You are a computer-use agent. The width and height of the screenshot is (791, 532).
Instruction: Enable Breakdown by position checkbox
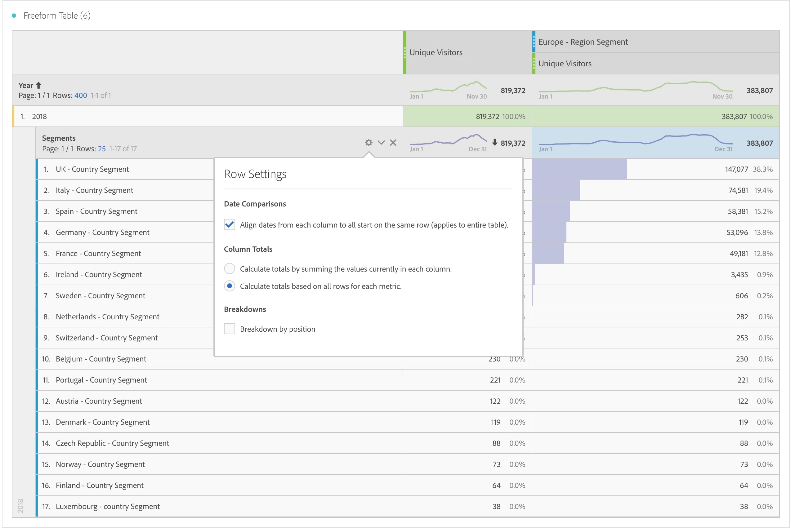click(230, 329)
